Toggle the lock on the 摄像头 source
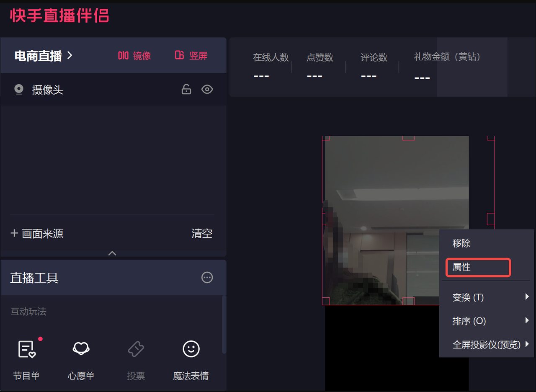The height and width of the screenshot is (392, 536). (x=186, y=90)
